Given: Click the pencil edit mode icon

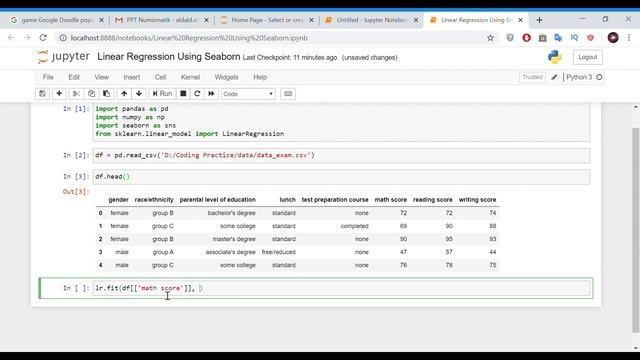Looking at the screenshot, I should pos(554,77).
